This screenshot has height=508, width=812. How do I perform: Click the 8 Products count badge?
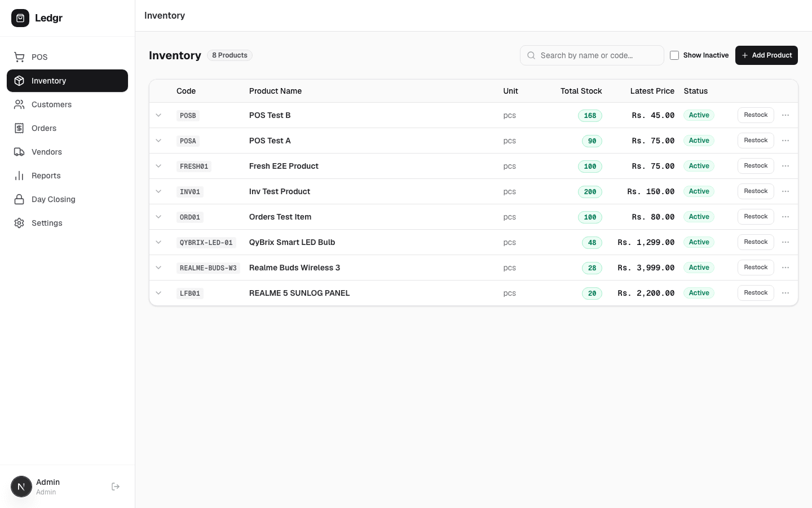pyautogui.click(x=230, y=55)
